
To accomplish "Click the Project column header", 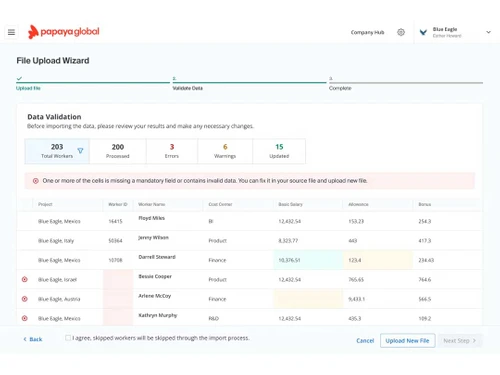I will 45,204.
